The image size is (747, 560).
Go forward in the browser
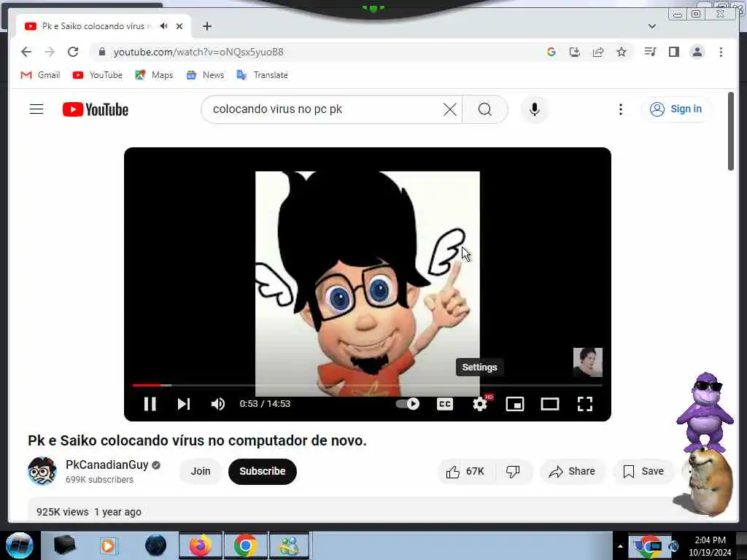coord(50,52)
